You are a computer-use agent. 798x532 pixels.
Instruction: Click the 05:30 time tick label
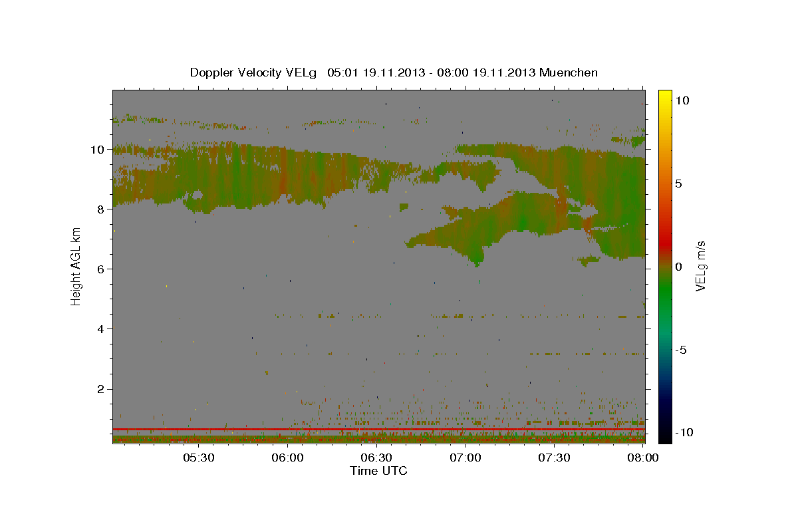pos(199,458)
